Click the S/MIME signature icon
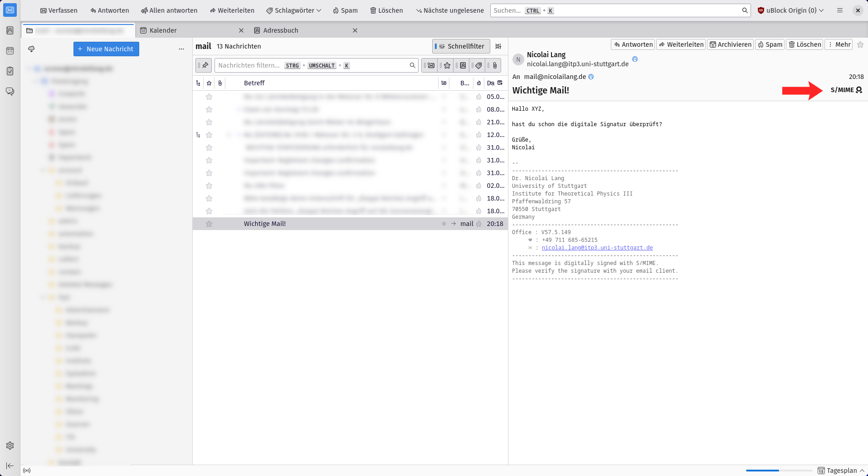The image size is (868, 476). [859, 90]
